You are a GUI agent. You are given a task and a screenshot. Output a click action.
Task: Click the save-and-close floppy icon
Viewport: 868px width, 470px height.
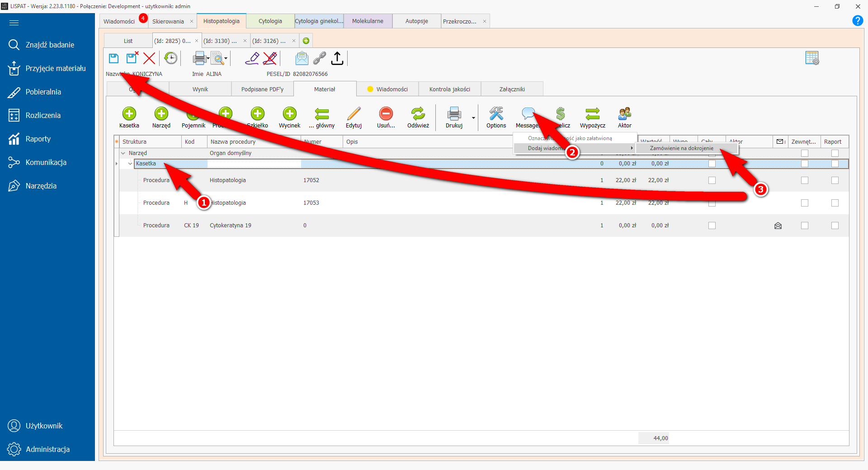[x=132, y=58]
